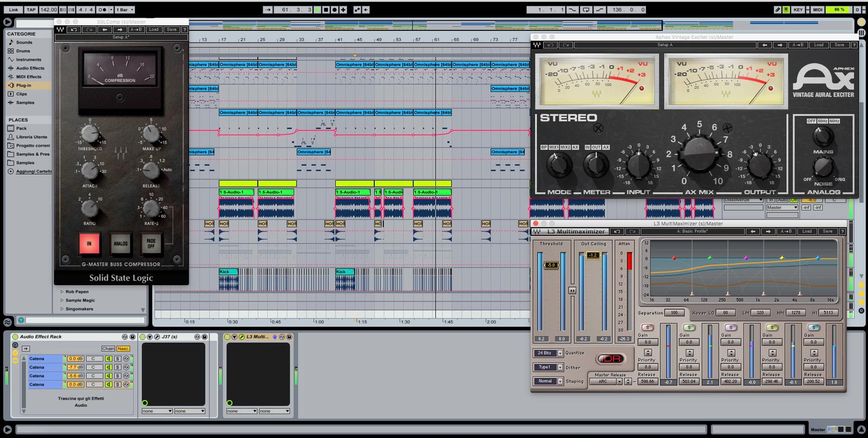Open first none dropdown under J37 device

pos(157,411)
